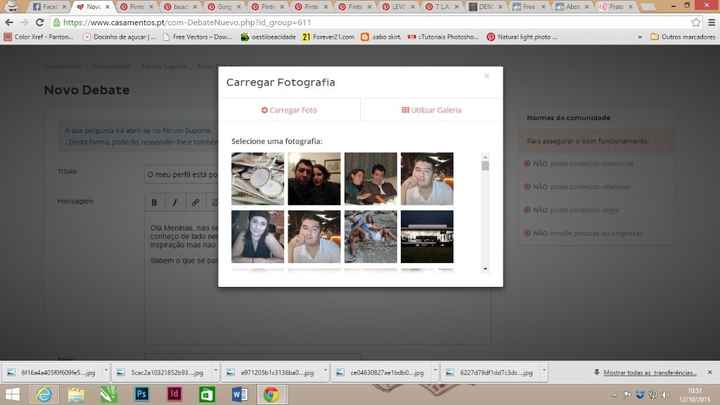Select first-row man in white shirt thumbnail
Image resolution: width=720 pixels, height=405 pixels.
point(427,179)
